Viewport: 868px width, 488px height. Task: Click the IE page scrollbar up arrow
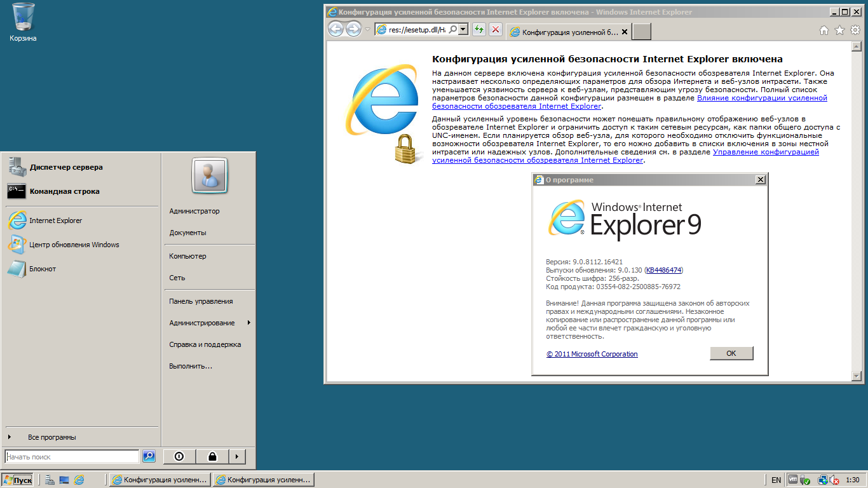coord(855,46)
